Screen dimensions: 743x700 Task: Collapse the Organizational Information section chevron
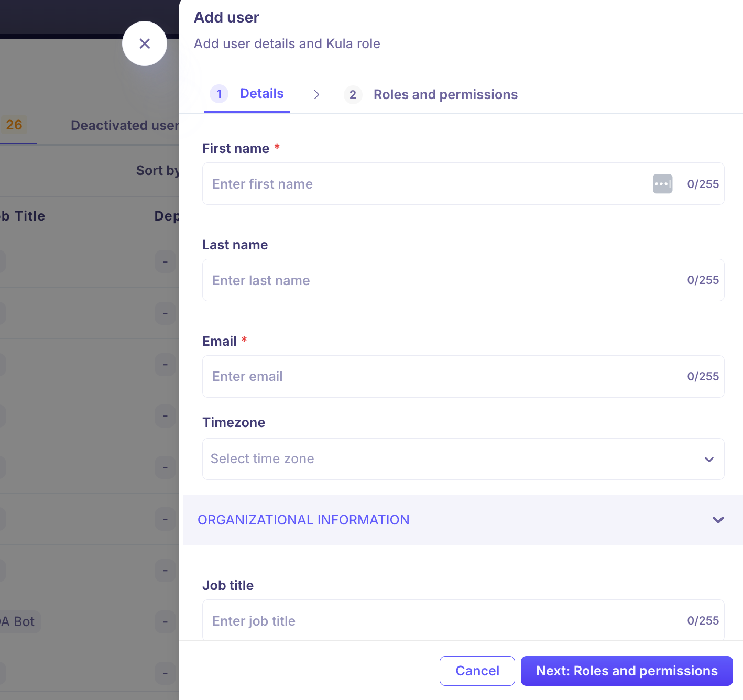[x=718, y=520]
